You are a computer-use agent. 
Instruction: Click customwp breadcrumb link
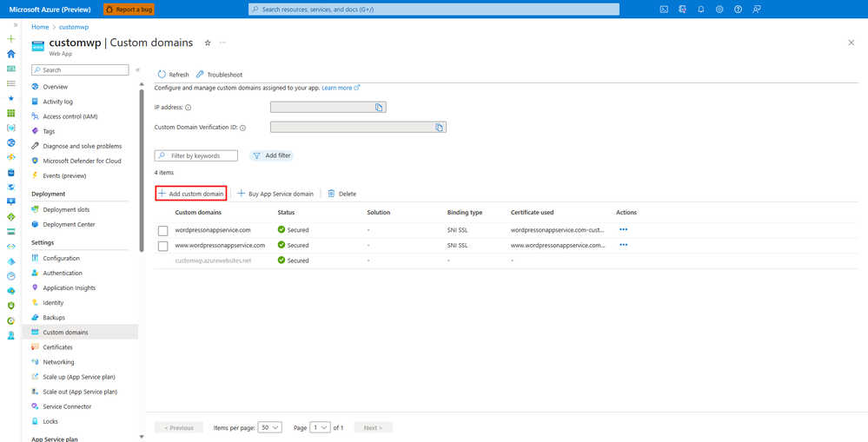74,27
